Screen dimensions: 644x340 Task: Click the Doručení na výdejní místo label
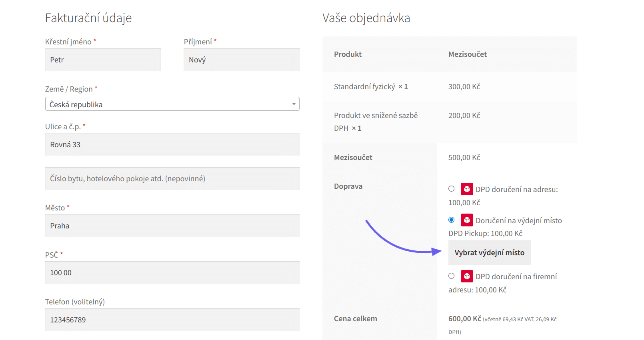tap(518, 221)
